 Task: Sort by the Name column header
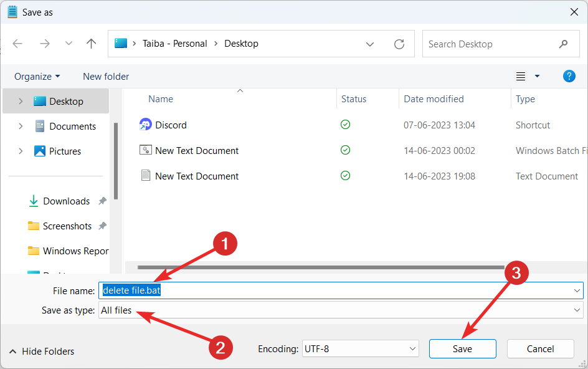161,99
